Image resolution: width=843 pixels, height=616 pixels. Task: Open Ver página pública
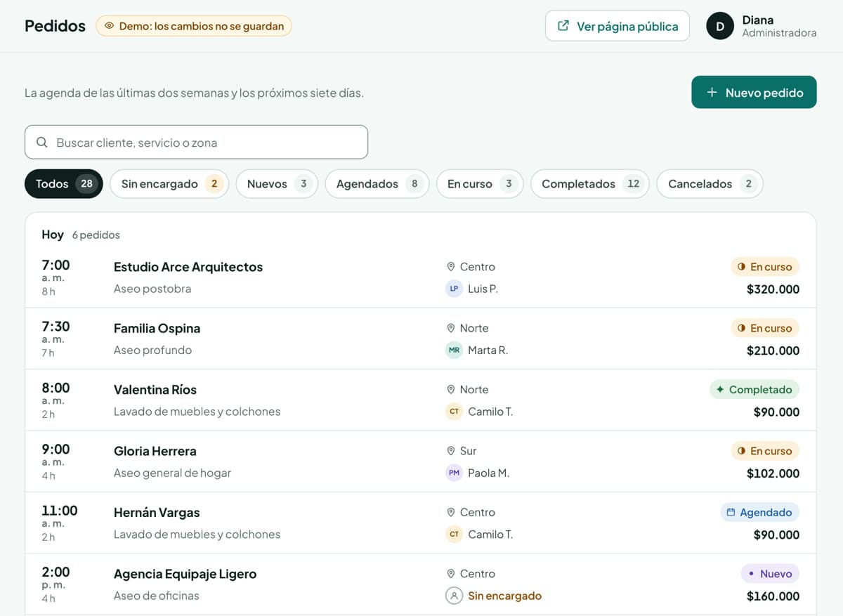617,26
